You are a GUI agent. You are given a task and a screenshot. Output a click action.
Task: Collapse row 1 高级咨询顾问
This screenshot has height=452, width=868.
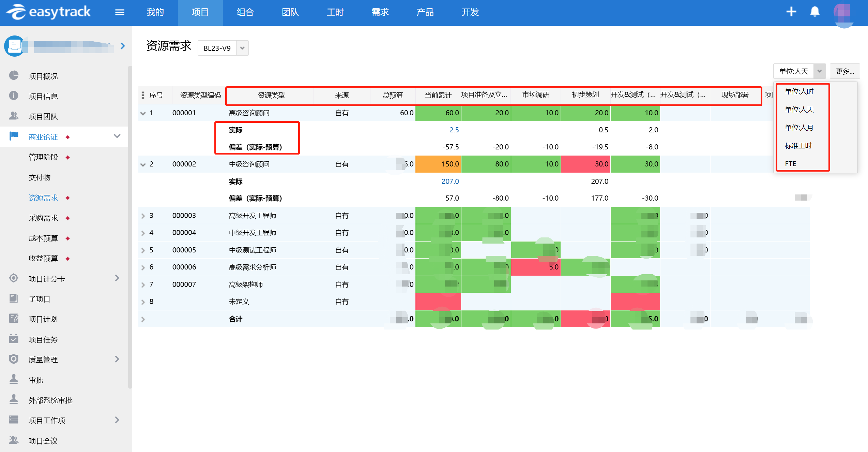pyautogui.click(x=143, y=113)
